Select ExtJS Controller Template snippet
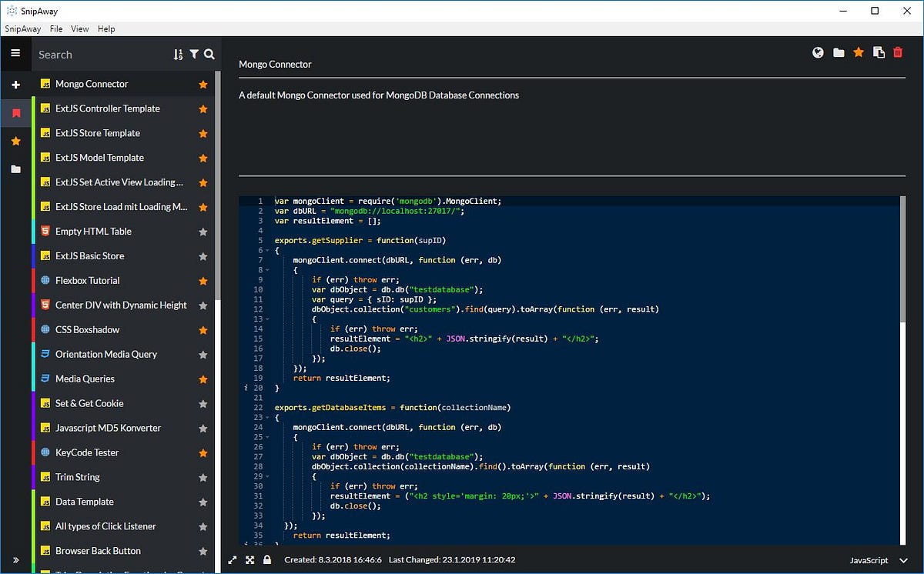The width and height of the screenshot is (924, 574). coord(123,108)
